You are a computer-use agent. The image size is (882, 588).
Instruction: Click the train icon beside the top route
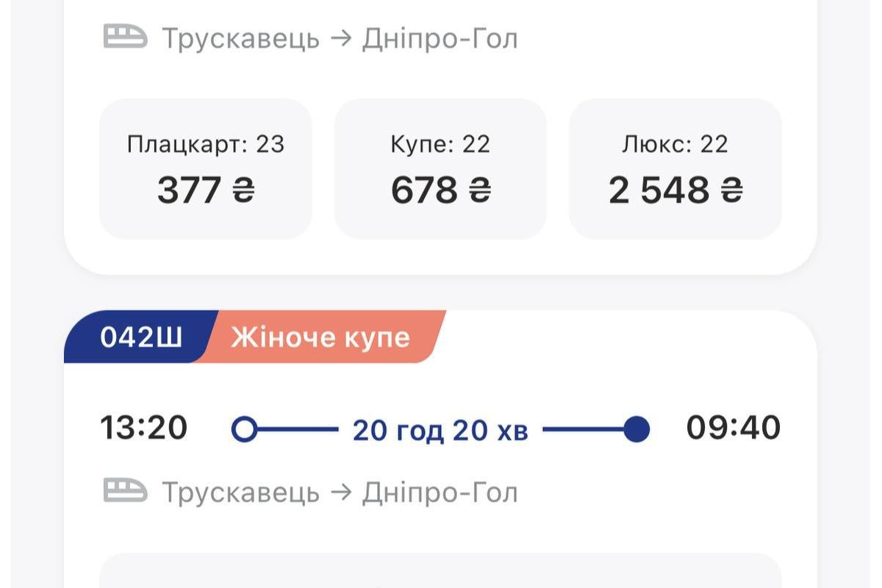(x=125, y=37)
